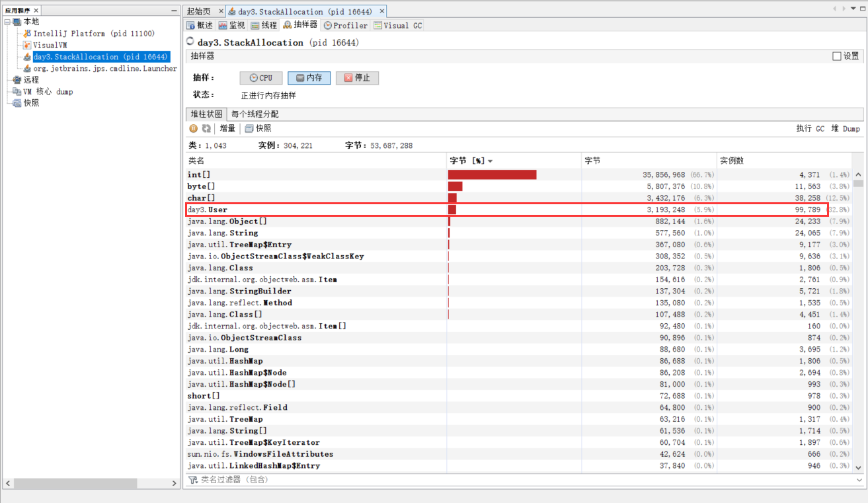Select the 抽样器 sampler tab

[x=299, y=24]
